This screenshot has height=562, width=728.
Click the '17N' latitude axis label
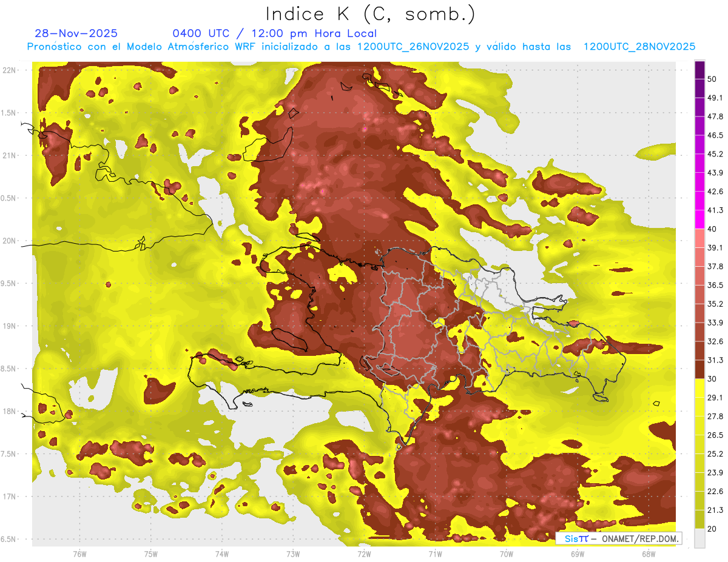9,497
